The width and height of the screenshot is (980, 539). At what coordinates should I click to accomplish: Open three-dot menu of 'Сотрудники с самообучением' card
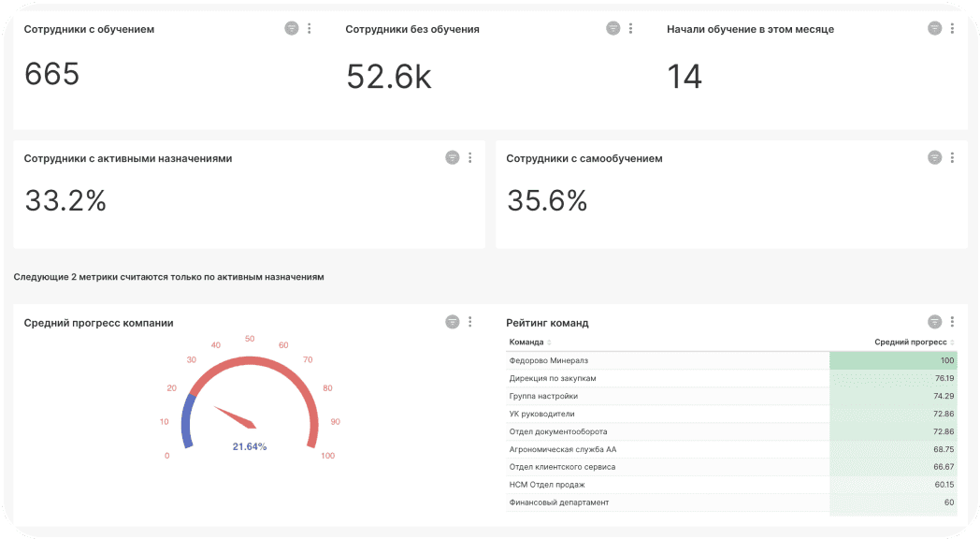(952, 157)
